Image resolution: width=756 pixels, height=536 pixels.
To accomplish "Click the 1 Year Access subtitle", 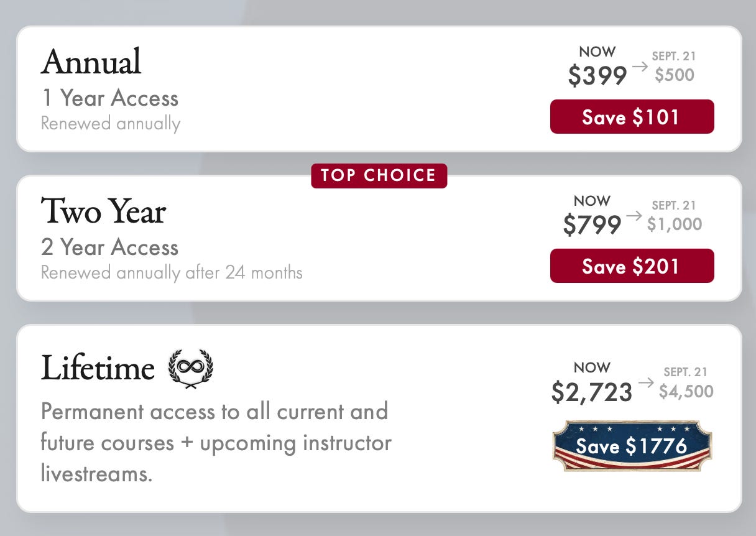I will click(109, 98).
